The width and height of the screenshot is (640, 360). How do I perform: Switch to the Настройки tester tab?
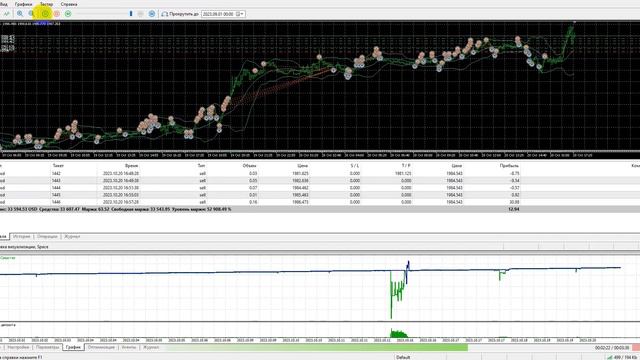point(18,347)
